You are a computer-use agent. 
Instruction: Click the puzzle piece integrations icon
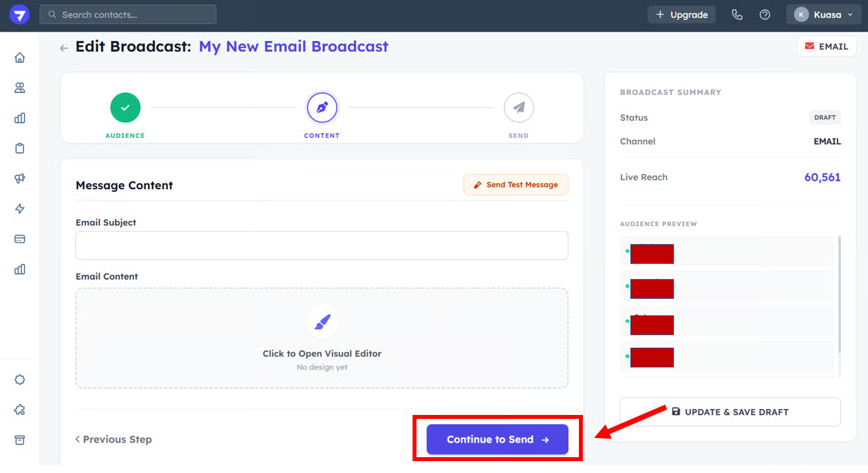click(20, 410)
